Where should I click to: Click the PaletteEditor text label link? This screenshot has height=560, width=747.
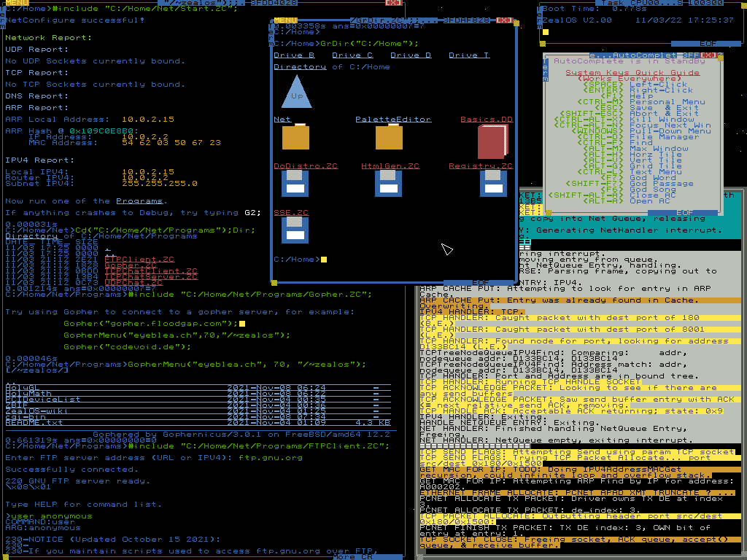click(x=393, y=119)
